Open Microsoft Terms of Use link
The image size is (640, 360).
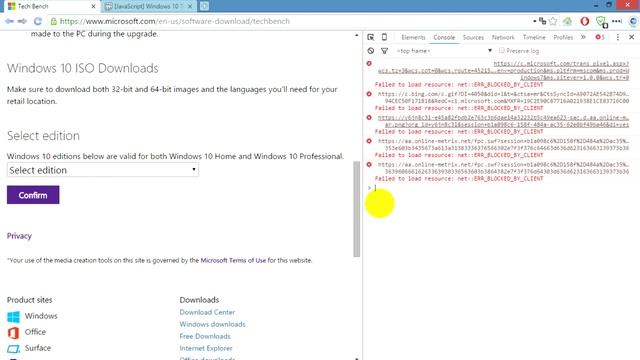tap(233, 260)
